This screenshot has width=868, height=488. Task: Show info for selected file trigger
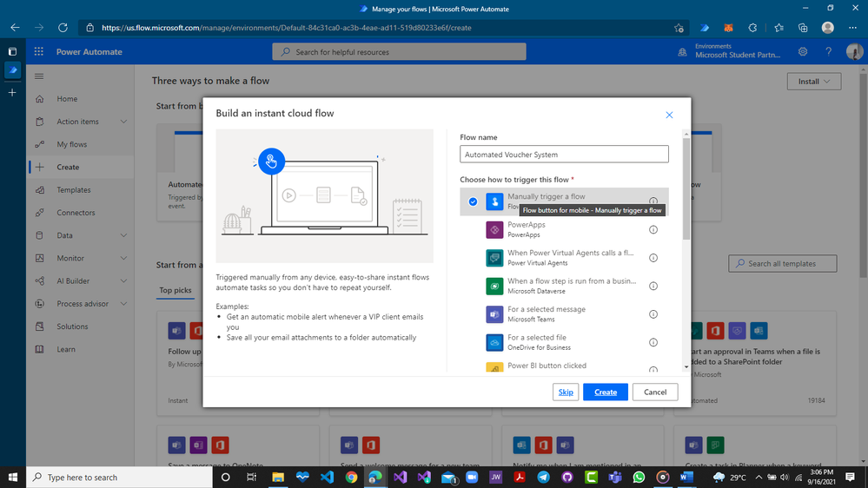point(653,342)
